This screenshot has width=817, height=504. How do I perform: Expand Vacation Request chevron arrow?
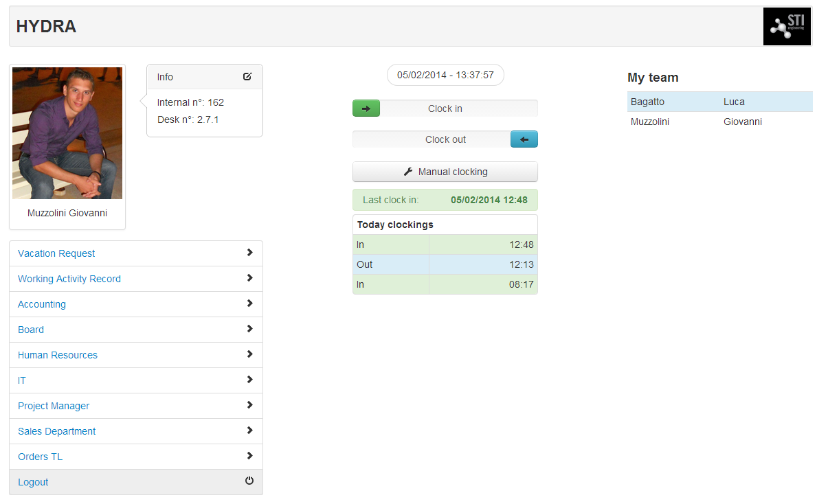pyautogui.click(x=249, y=253)
